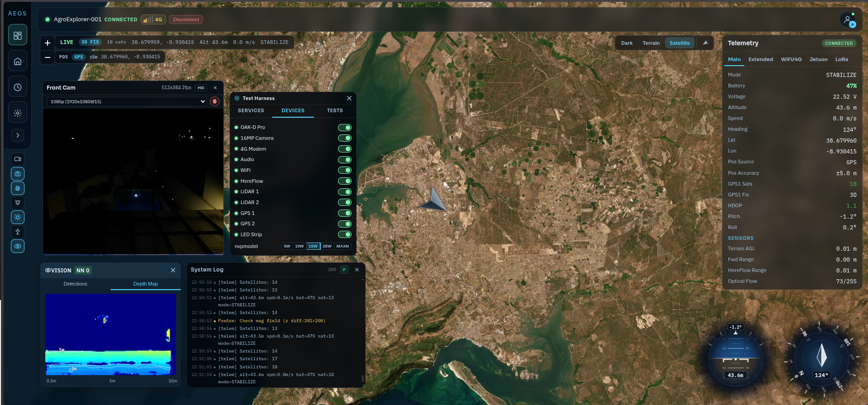The image size is (868, 405).
Task: Click the home icon in the sidebar
Action: (18, 61)
